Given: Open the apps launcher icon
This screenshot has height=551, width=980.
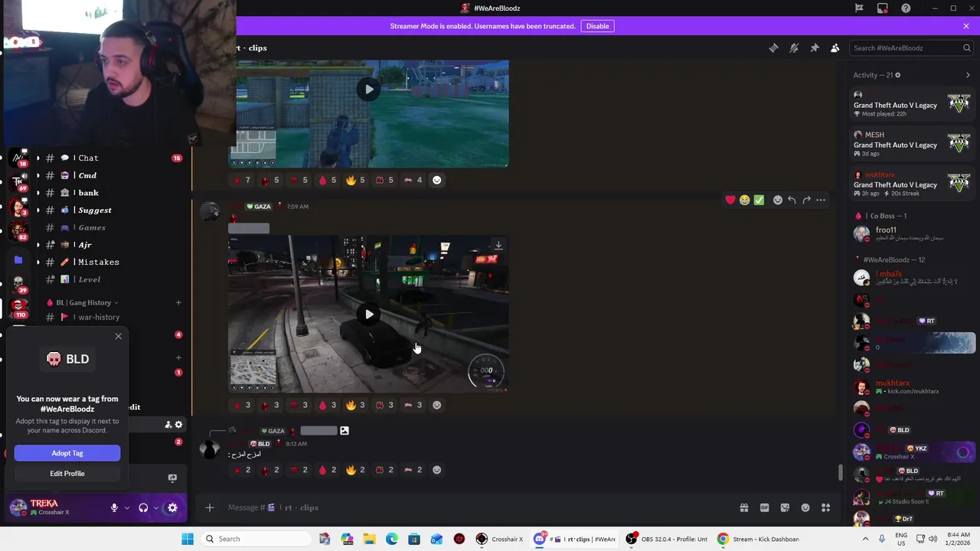Looking at the screenshot, I should pyautogui.click(x=826, y=507).
